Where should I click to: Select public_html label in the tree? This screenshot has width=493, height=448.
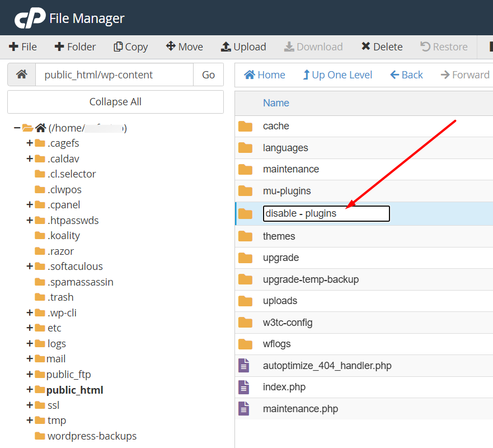(x=75, y=390)
